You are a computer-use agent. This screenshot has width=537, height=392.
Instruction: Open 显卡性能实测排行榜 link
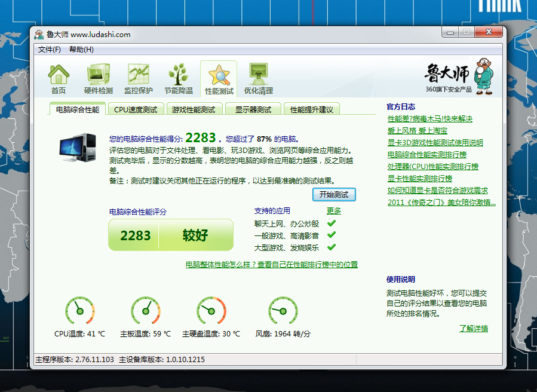(419, 179)
